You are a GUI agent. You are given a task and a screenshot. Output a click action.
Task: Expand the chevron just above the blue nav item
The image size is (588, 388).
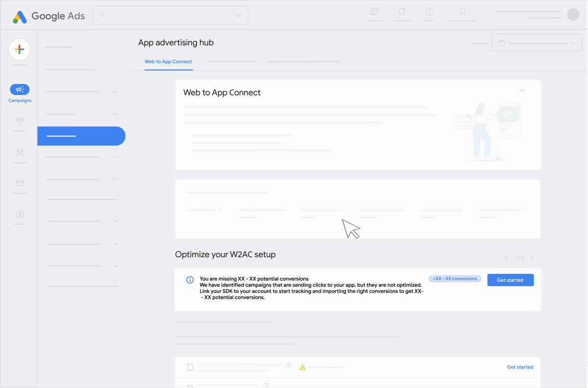pyautogui.click(x=115, y=114)
